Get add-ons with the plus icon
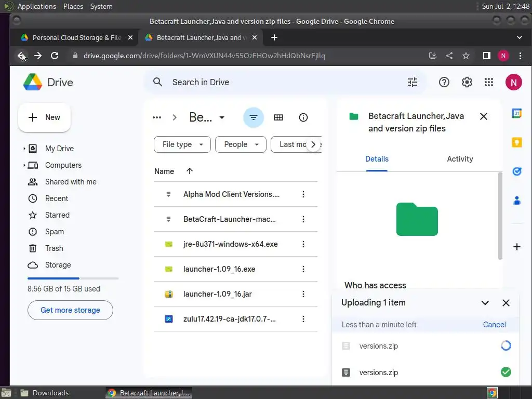Screen dimensions: 532x399 pyautogui.click(x=516, y=247)
